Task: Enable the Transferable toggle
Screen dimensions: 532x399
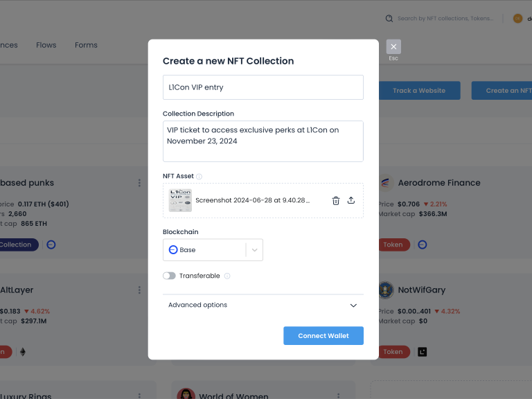Action: pos(169,276)
